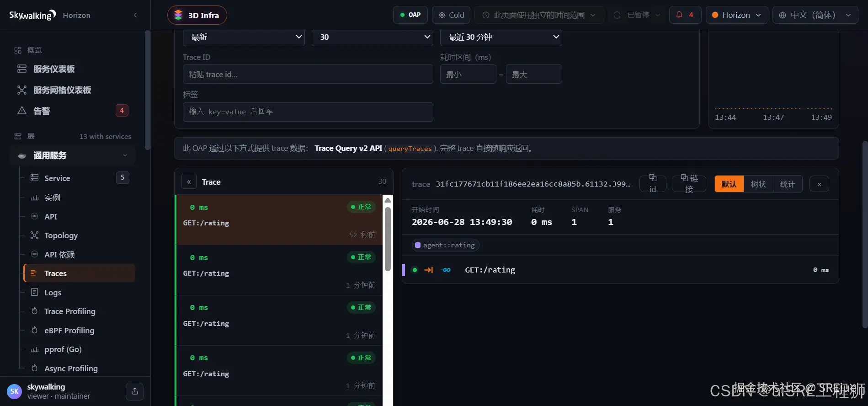
Task: Click the scroll-up arrow of trace list
Action: 388,201
